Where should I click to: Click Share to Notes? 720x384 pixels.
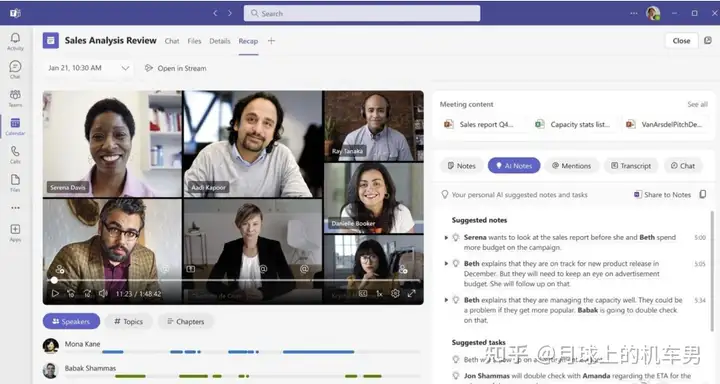(662, 195)
